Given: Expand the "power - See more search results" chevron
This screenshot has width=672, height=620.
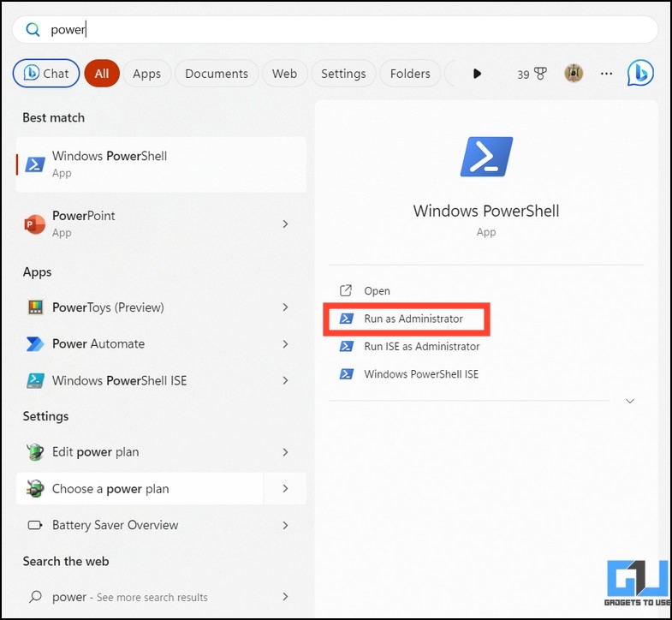Looking at the screenshot, I should point(285,596).
